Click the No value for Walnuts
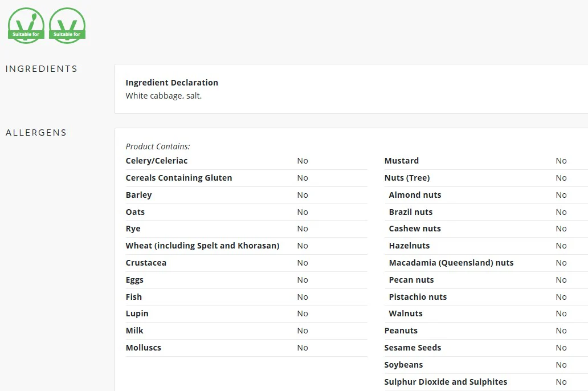This screenshot has height=391, width=588. [561, 313]
